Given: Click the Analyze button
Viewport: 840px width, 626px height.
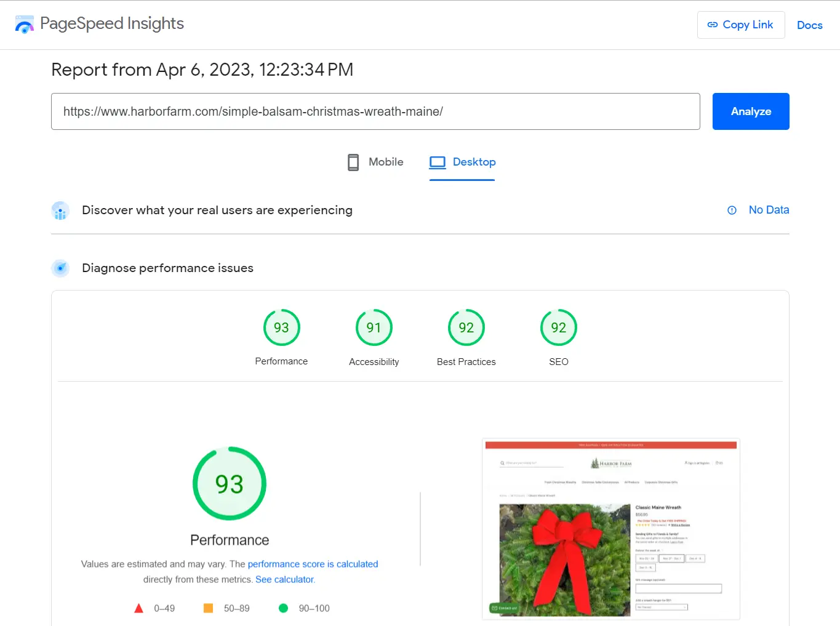Looking at the screenshot, I should pos(751,111).
